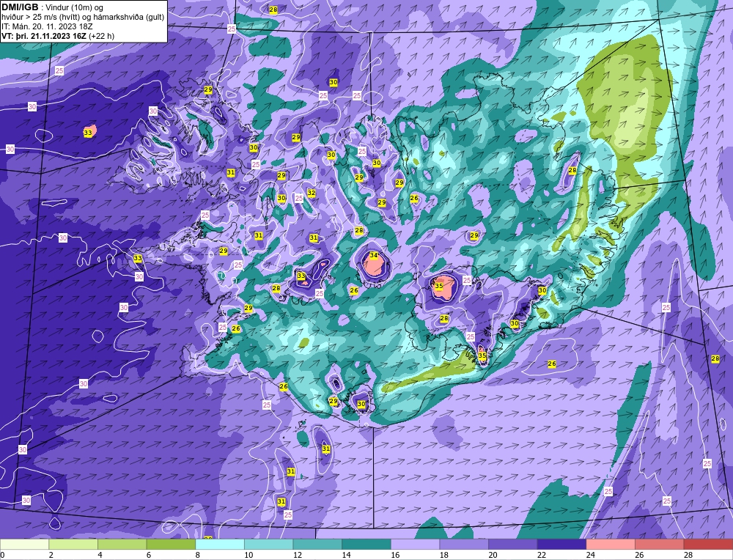Click the 8–10 m/s light cyan legend swatch
733x560 pixels.
[x=220, y=545]
